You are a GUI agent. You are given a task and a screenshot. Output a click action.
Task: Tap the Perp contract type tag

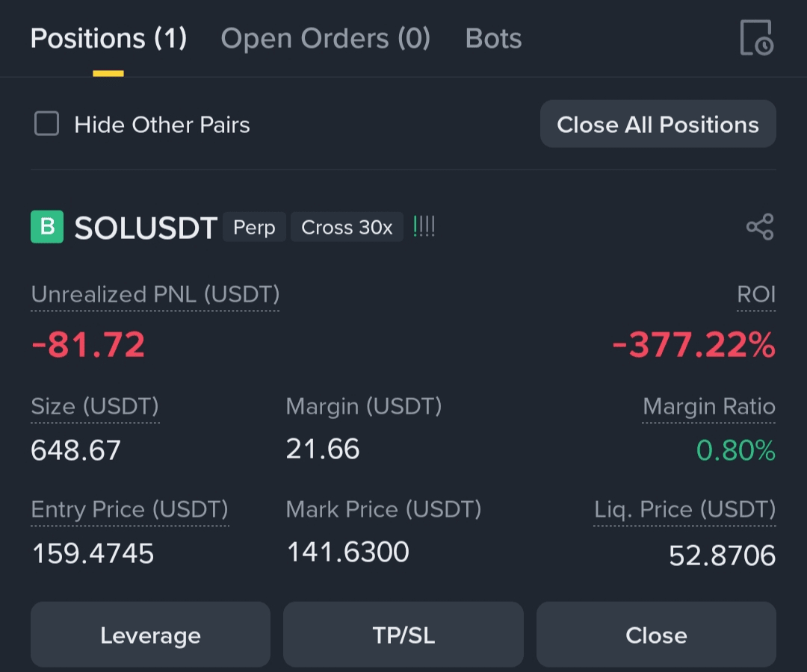point(254,227)
